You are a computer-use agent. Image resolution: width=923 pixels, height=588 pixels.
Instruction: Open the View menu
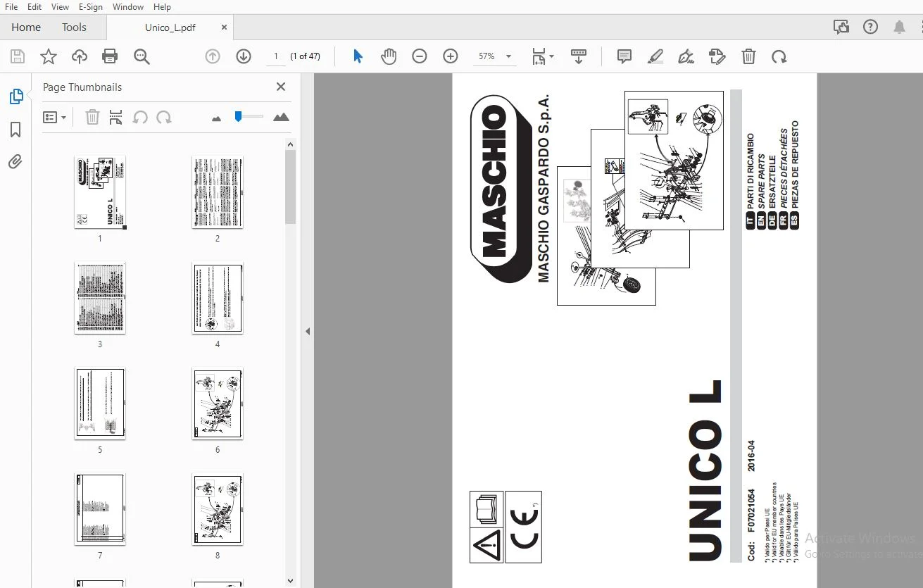(61, 7)
